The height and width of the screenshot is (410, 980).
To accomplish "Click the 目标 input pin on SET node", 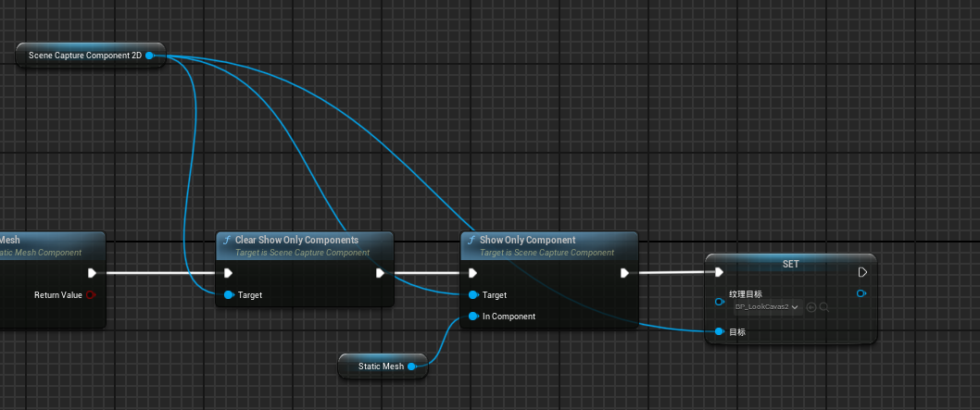I will 719,330.
